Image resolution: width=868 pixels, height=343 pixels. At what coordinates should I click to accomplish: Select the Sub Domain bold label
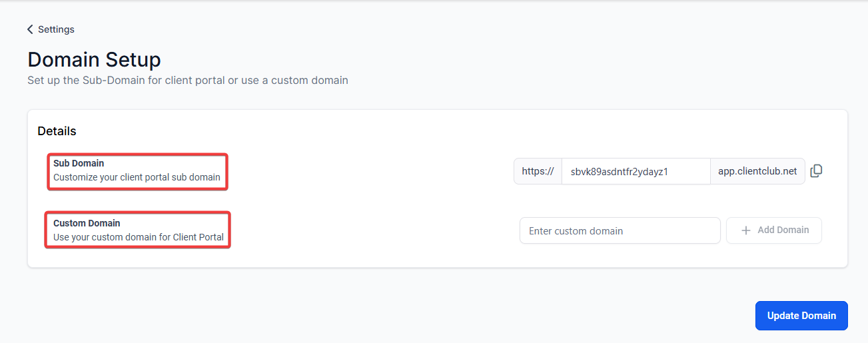[79, 163]
